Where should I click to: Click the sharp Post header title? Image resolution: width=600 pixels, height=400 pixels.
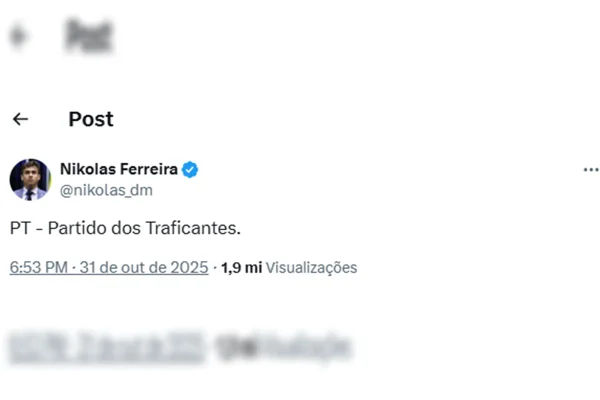[91, 119]
